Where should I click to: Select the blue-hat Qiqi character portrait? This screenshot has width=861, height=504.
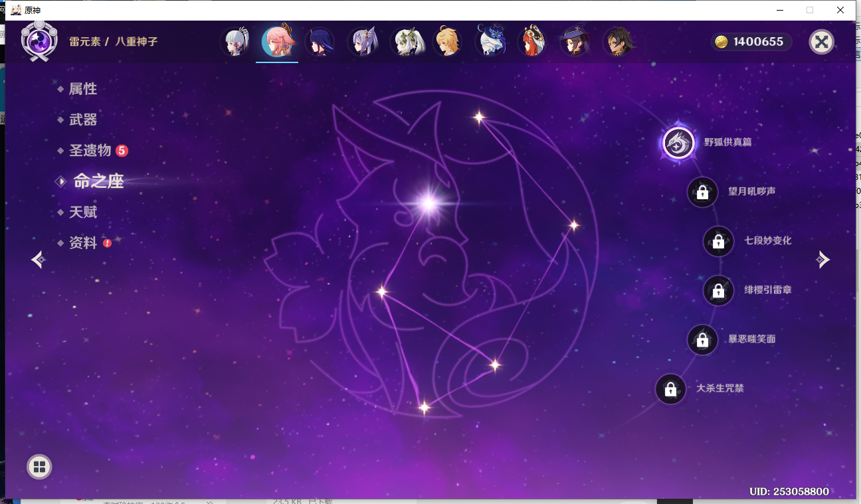491,42
